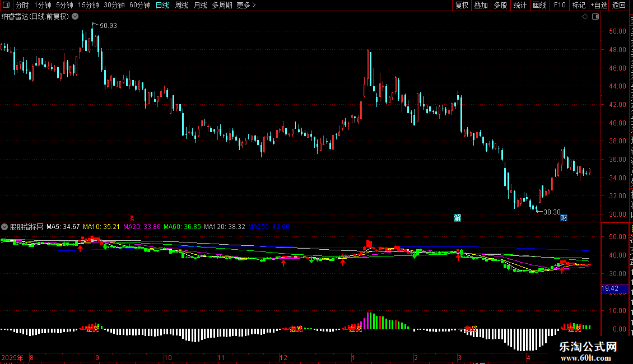Open the 多周期 multi-period view
The image size is (633, 364).
[x=222, y=5]
